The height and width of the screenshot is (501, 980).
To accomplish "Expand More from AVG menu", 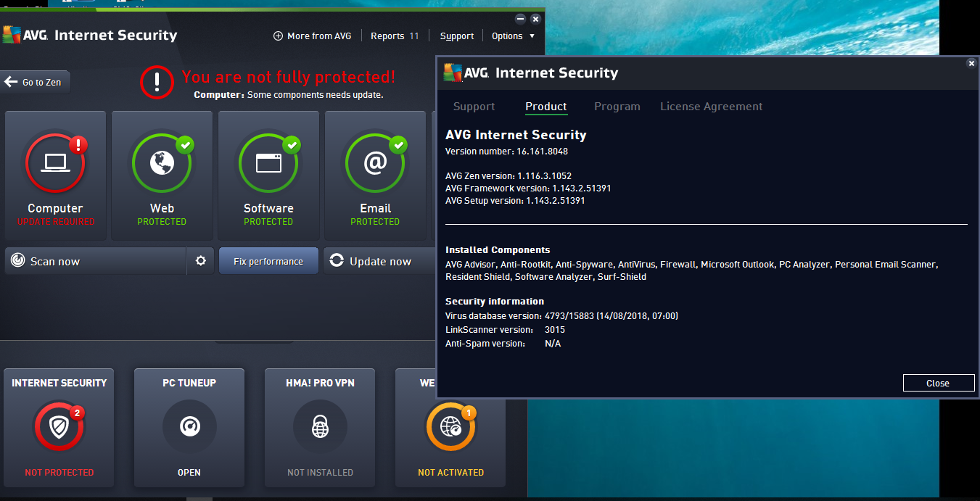I will pyautogui.click(x=312, y=36).
